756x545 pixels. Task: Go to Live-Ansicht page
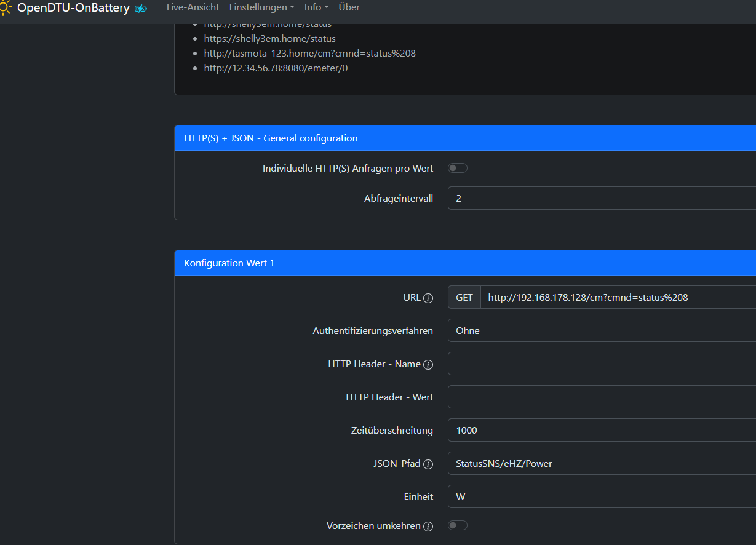(x=193, y=7)
